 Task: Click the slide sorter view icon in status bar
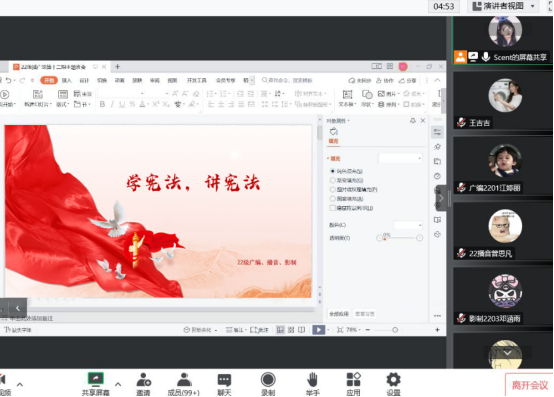[x=291, y=330]
